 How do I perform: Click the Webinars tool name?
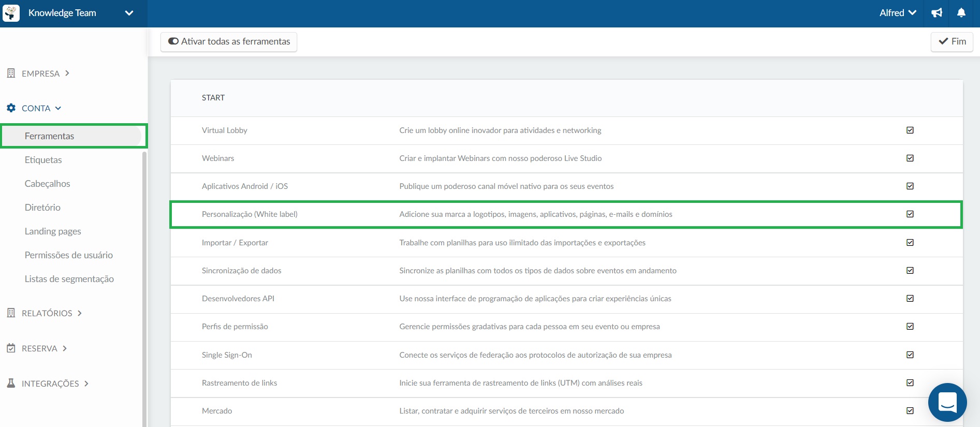(x=218, y=158)
